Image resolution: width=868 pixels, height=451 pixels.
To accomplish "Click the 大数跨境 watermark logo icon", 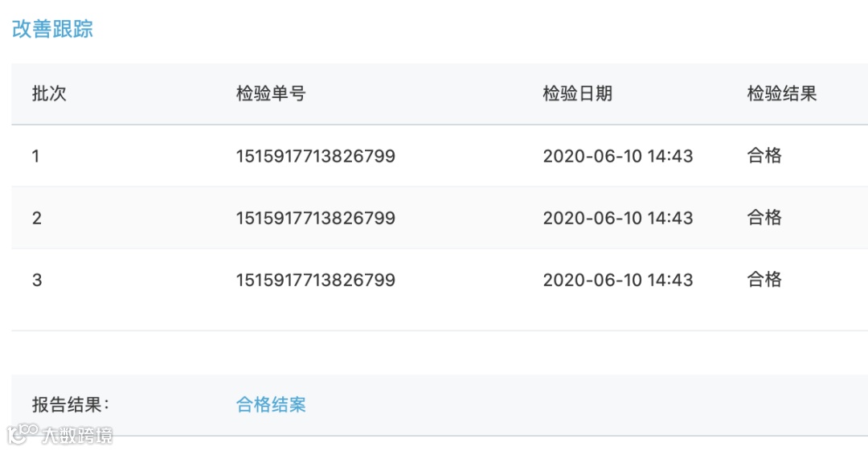I will (x=23, y=433).
